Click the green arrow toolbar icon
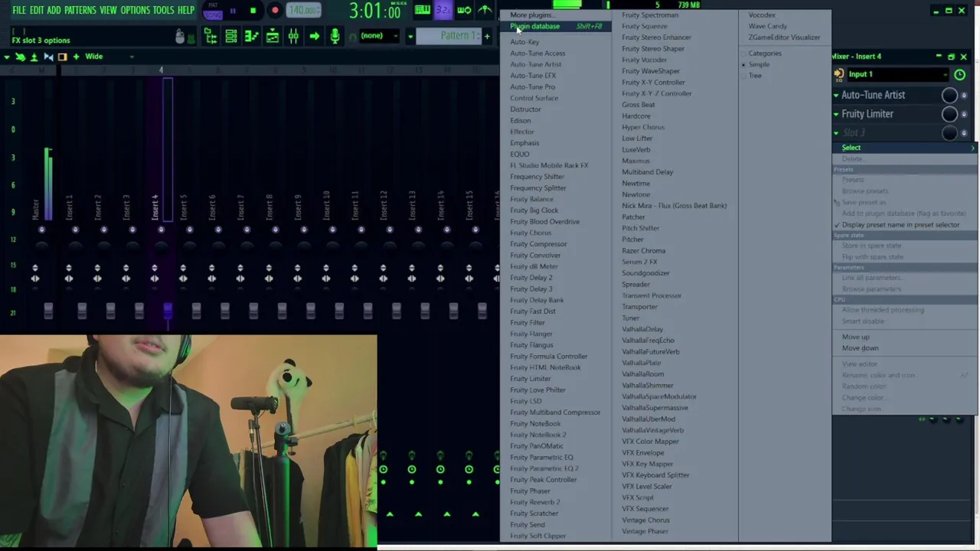Screen dimensions: 980x551 point(314,36)
